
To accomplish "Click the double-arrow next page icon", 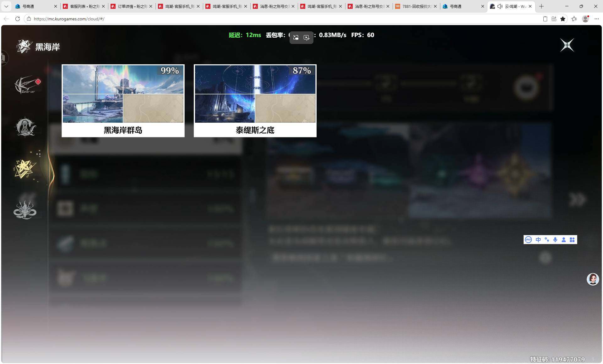I will point(577,200).
